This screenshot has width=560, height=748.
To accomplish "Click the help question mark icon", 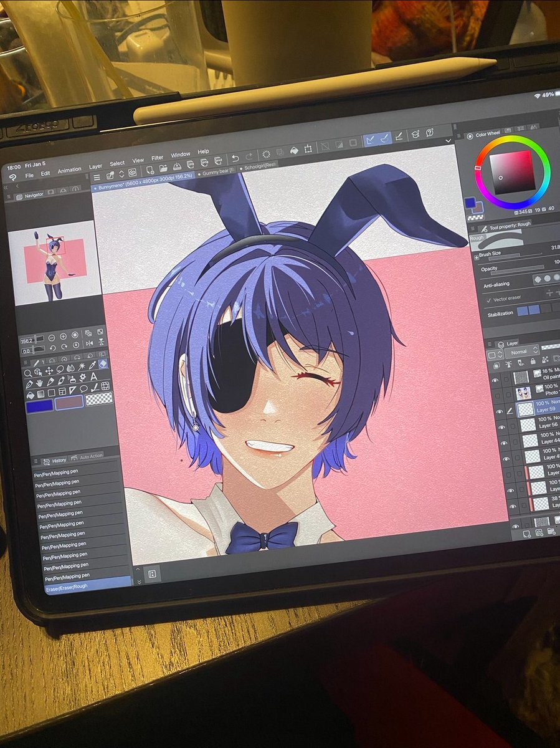I will click(430, 133).
